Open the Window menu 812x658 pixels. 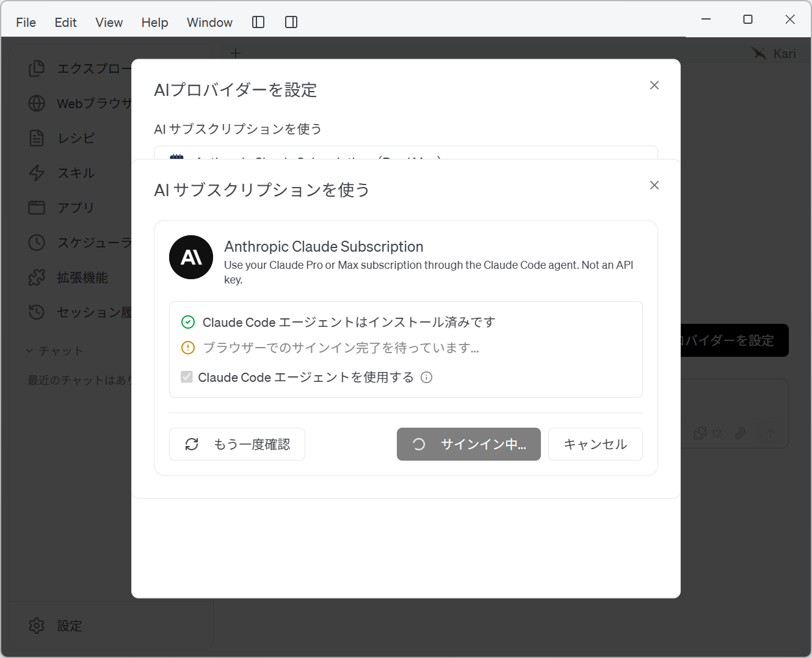(x=209, y=23)
